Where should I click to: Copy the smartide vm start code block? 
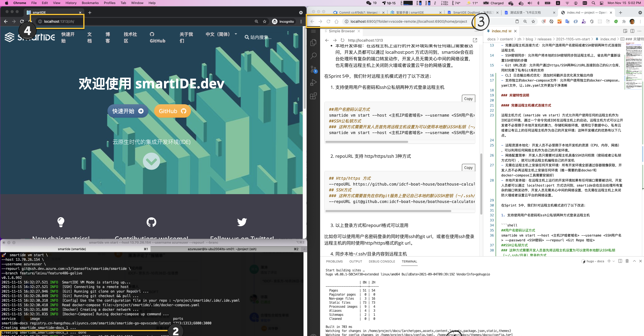tap(468, 99)
